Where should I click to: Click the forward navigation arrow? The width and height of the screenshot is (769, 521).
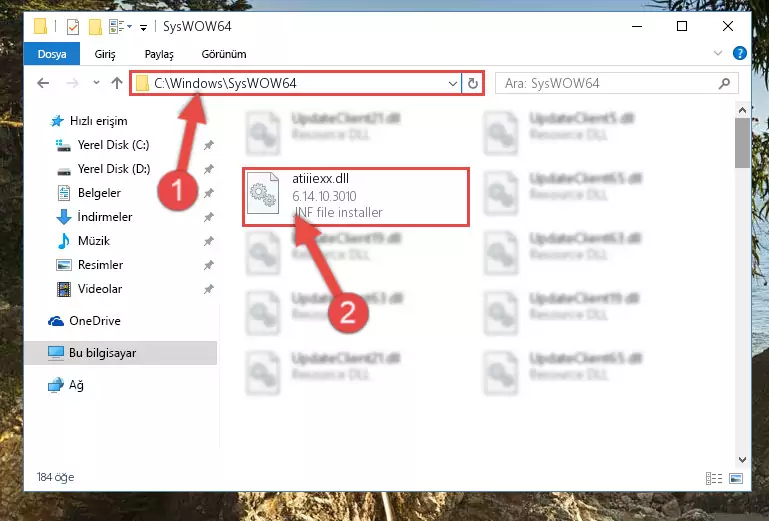point(73,83)
